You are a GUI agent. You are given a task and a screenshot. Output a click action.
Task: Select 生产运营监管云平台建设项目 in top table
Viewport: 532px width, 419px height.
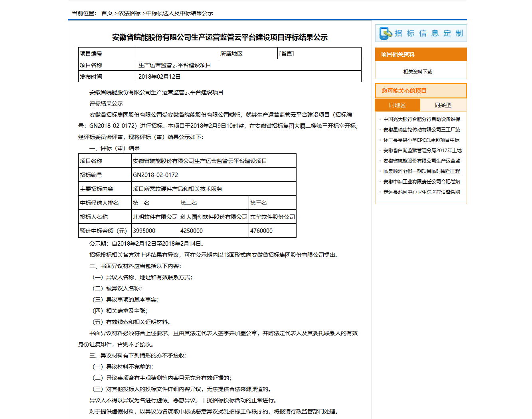tap(249, 65)
